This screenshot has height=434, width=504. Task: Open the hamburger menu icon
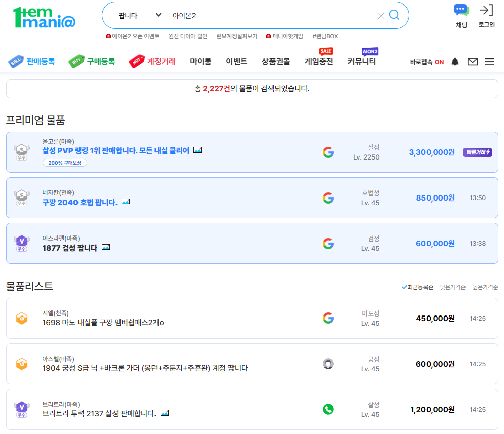tap(489, 62)
